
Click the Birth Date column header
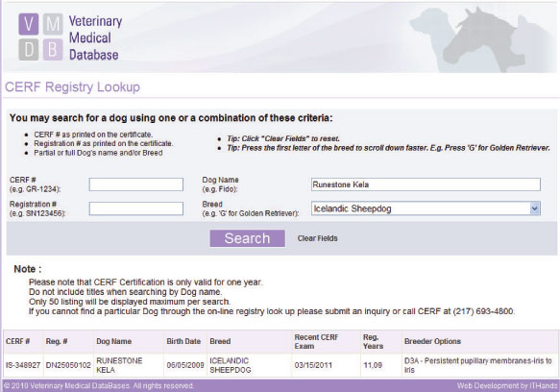click(x=183, y=341)
